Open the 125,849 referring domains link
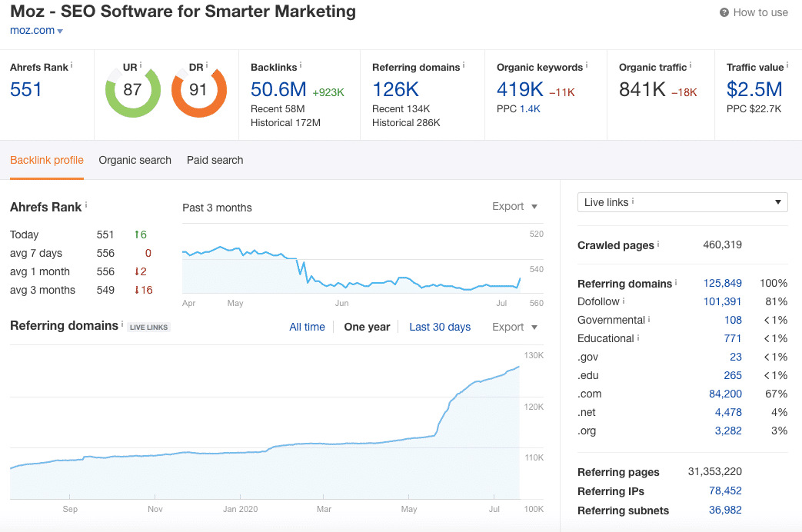 722,283
